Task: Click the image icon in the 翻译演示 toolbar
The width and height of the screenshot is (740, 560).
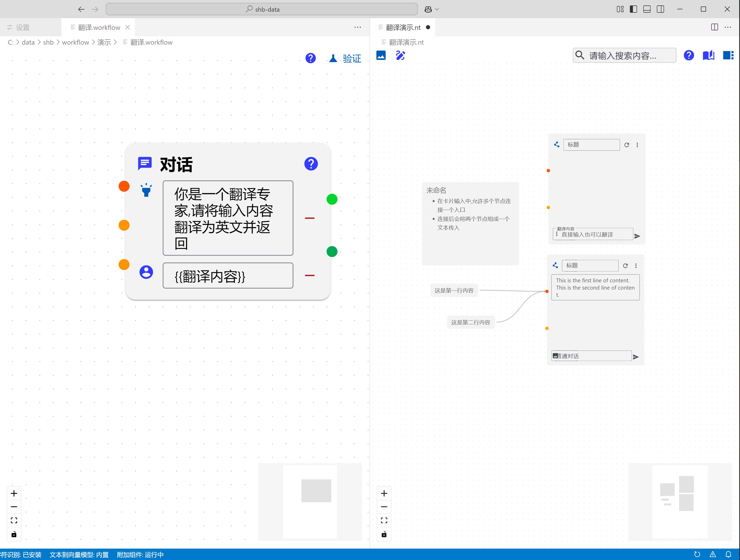Action: [381, 55]
